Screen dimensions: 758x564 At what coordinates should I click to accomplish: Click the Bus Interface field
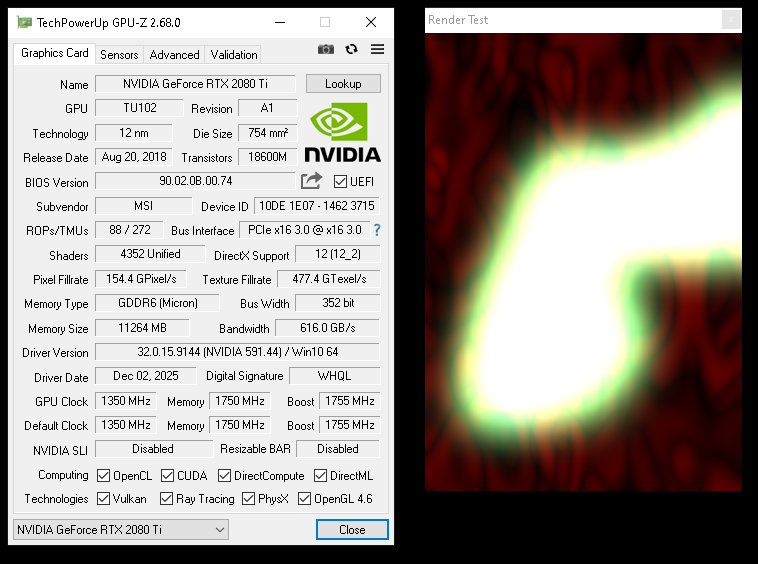[305, 230]
